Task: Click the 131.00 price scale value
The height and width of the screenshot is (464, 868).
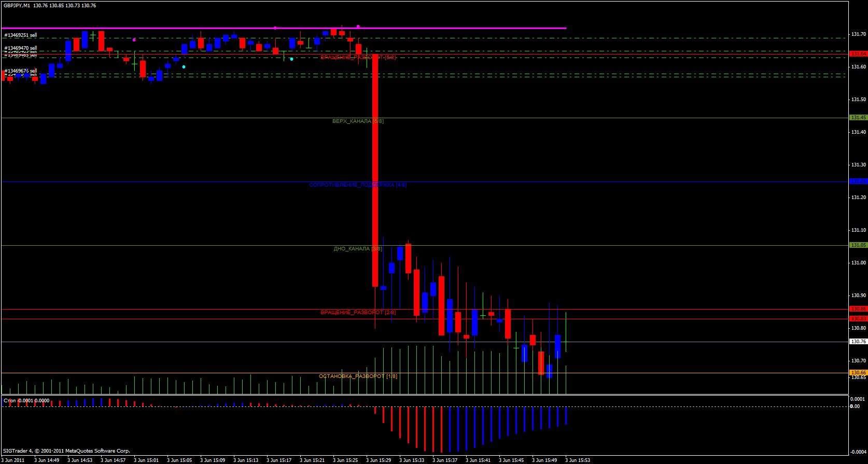Action: click(x=858, y=263)
